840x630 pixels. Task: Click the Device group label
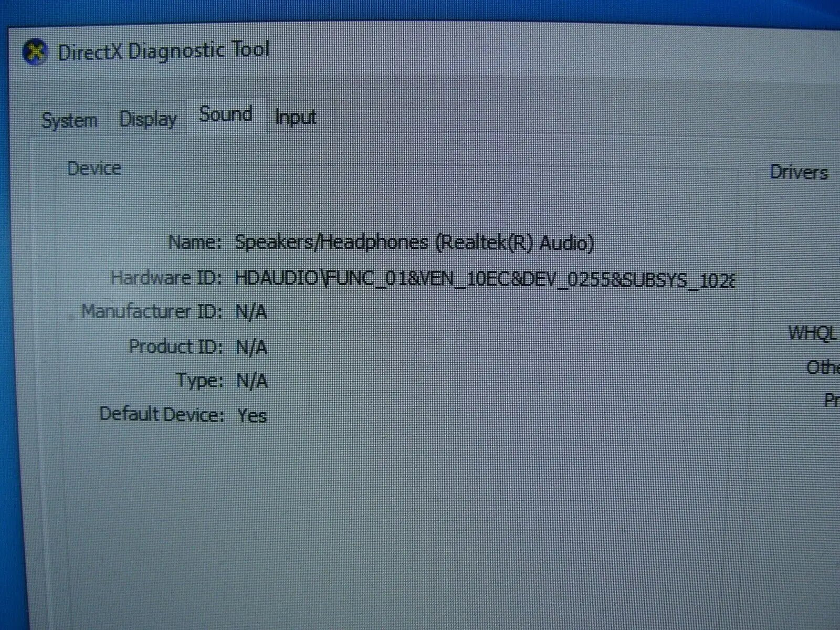[x=94, y=169]
